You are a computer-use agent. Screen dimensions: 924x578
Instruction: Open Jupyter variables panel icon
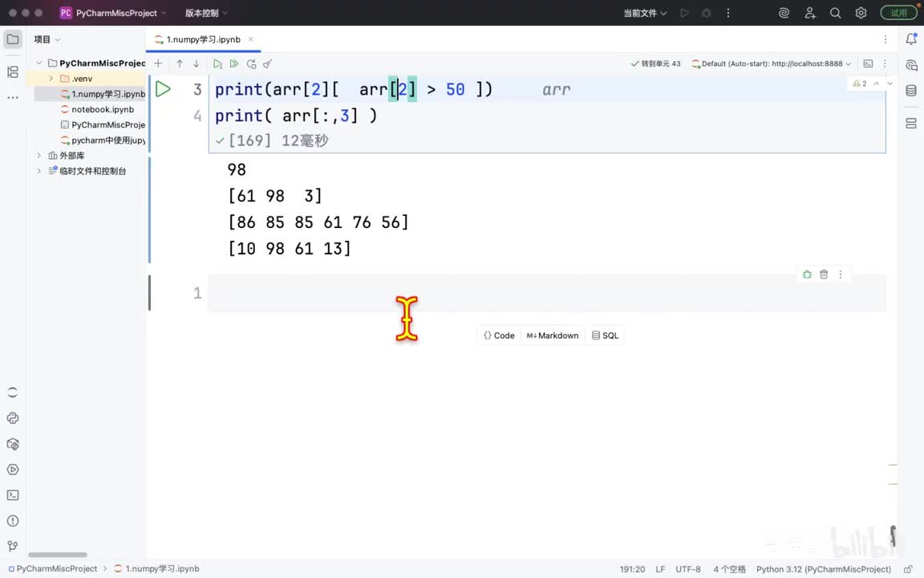tap(911, 124)
